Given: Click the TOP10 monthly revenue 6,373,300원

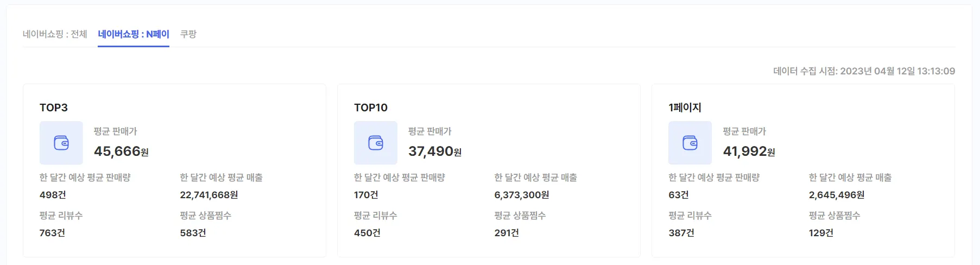Looking at the screenshot, I should click(x=522, y=195).
